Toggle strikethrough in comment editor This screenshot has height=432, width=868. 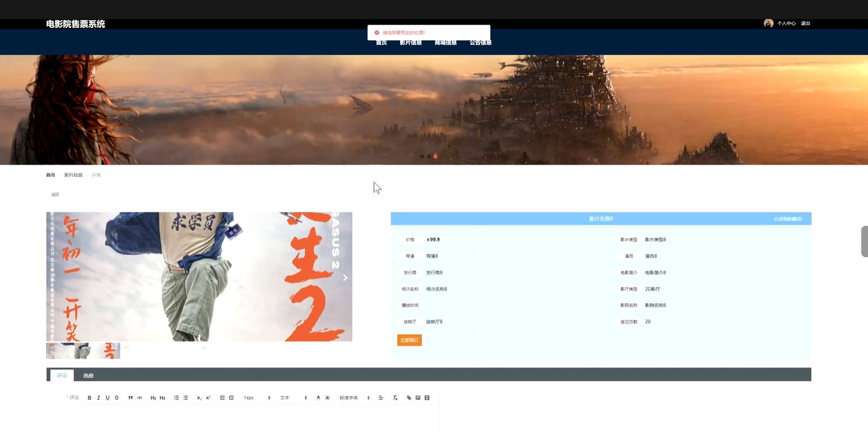click(117, 398)
